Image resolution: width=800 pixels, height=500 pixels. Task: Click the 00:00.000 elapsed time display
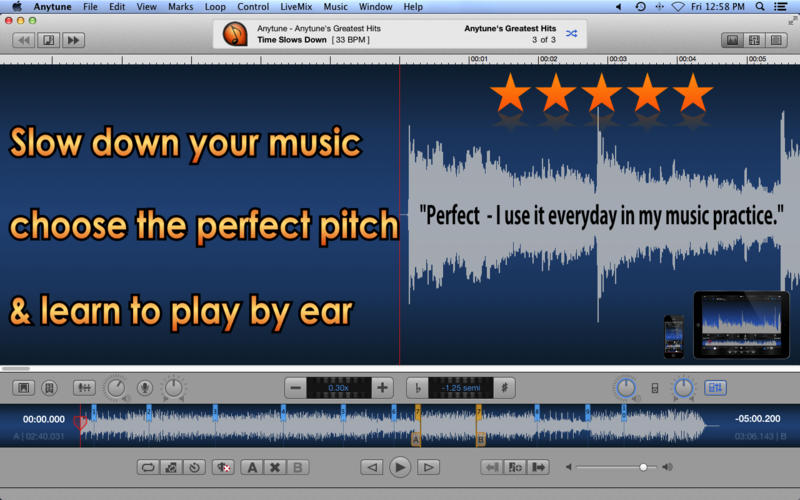[44, 419]
